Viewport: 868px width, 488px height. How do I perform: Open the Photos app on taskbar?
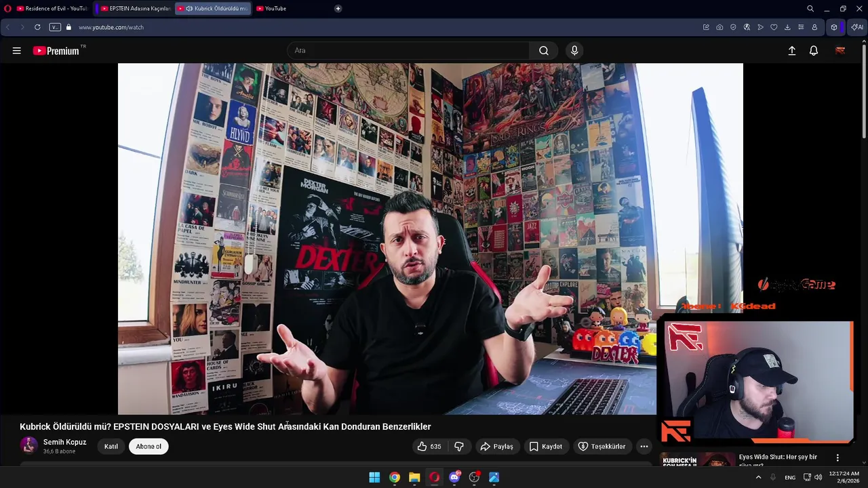494,477
